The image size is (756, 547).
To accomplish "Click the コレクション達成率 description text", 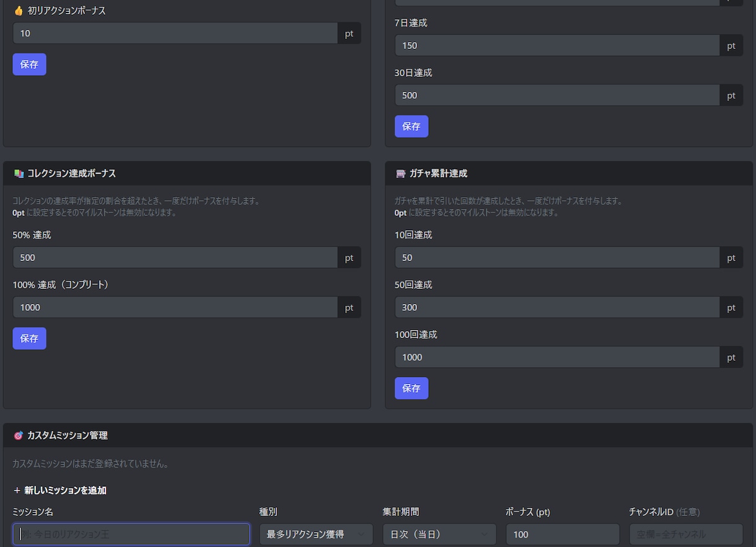I will click(136, 201).
